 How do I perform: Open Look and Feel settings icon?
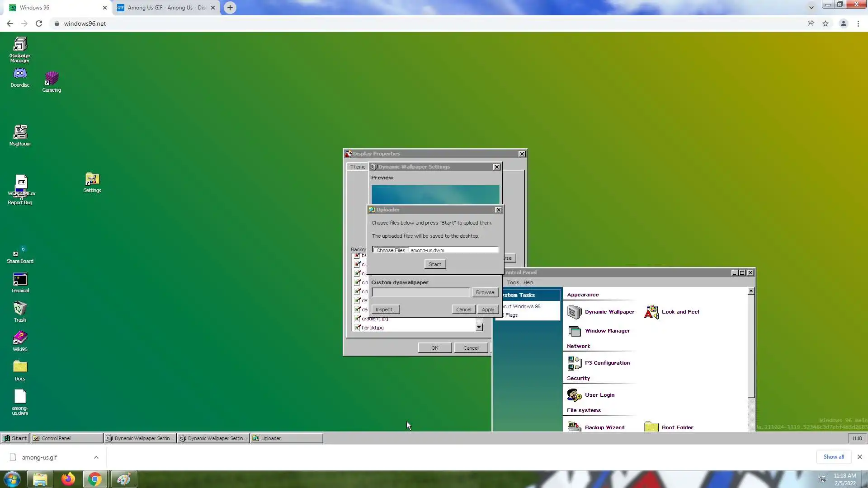coord(651,312)
